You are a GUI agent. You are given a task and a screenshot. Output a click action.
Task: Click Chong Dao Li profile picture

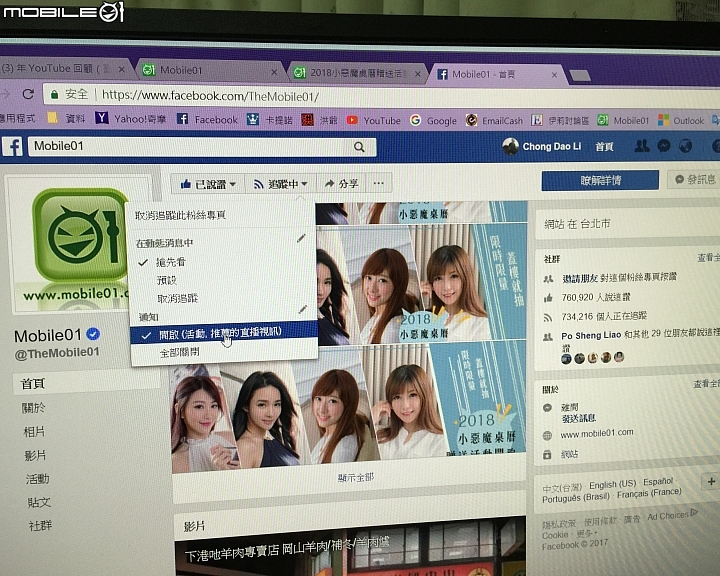510,146
